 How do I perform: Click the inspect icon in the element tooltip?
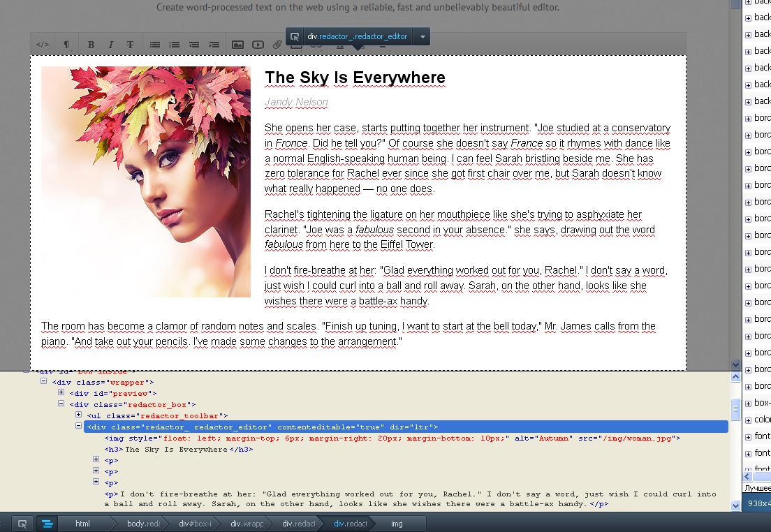tap(295, 36)
